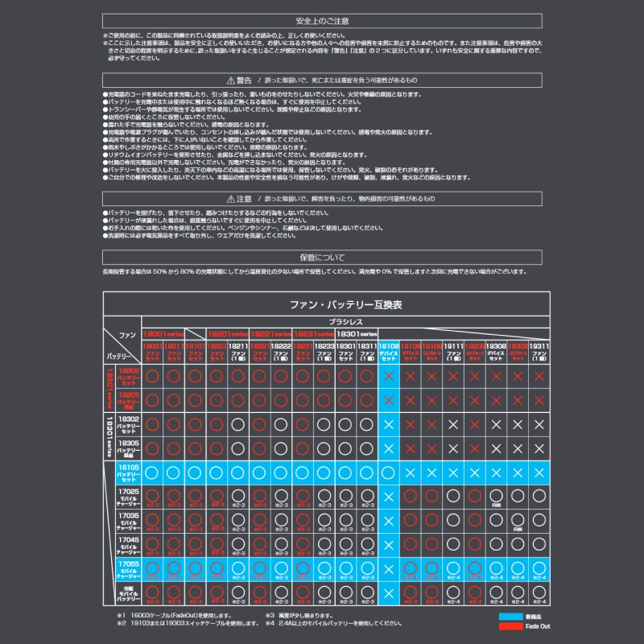This screenshot has height=644, width=644.
Task: Click the 18201 series vertical row group label
Action: [109, 389]
